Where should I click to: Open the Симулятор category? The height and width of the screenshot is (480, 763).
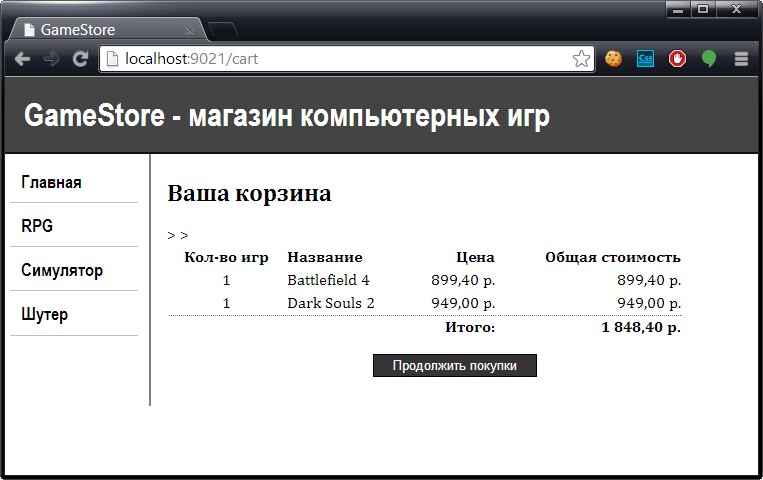tap(62, 270)
